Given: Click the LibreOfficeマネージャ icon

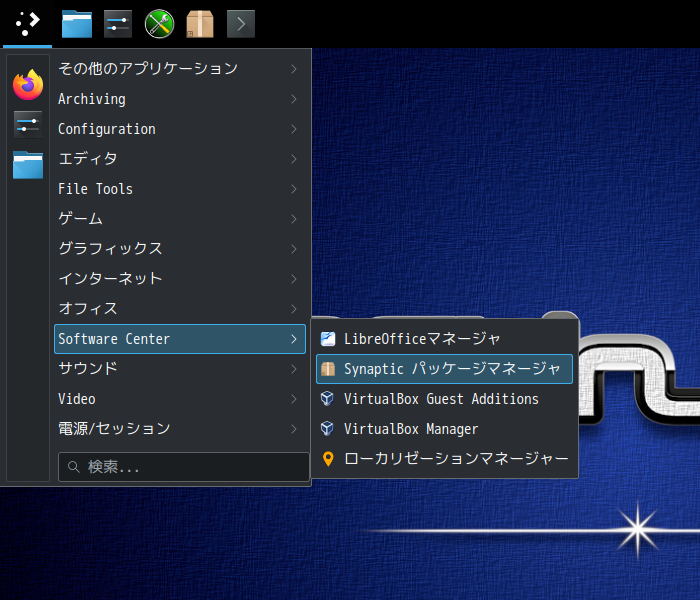Looking at the screenshot, I should pyautogui.click(x=328, y=339).
